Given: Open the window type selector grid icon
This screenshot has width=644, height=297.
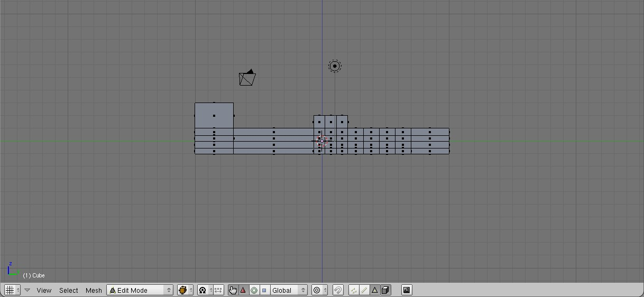Looking at the screenshot, I should pyautogui.click(x=12, y=290).
